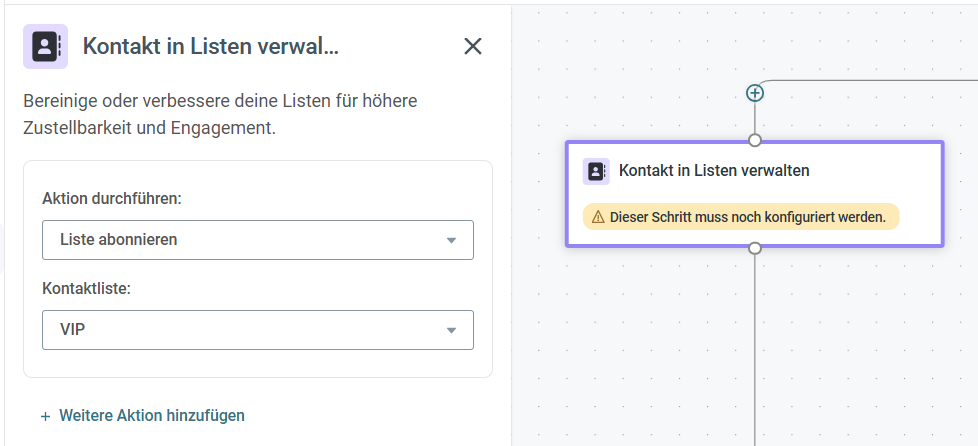978x446 pixels.
Task: Click the yellow configuration warning badge
Action: [741, 217]
